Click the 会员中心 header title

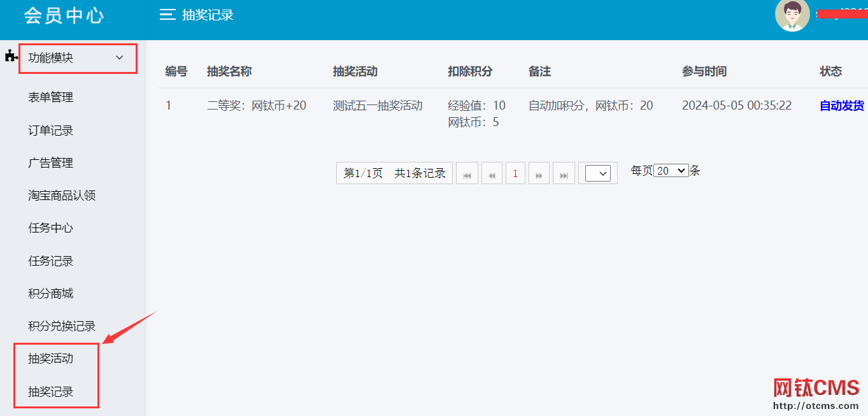(x=64, y=15)
